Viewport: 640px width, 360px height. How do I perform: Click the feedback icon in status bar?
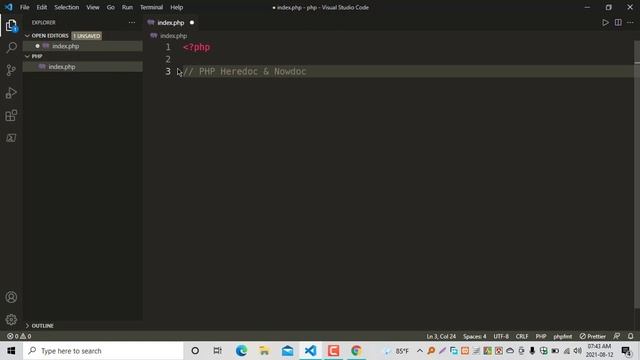(616, 336)
